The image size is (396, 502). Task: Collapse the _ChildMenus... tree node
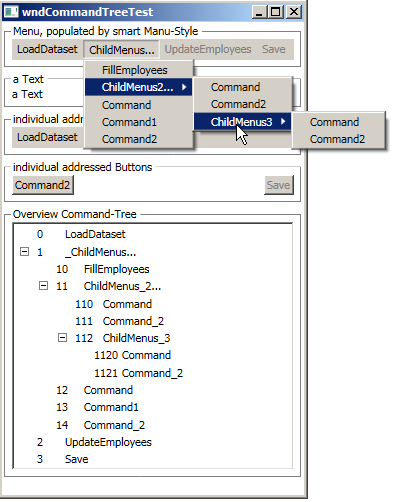click(24, 251)
